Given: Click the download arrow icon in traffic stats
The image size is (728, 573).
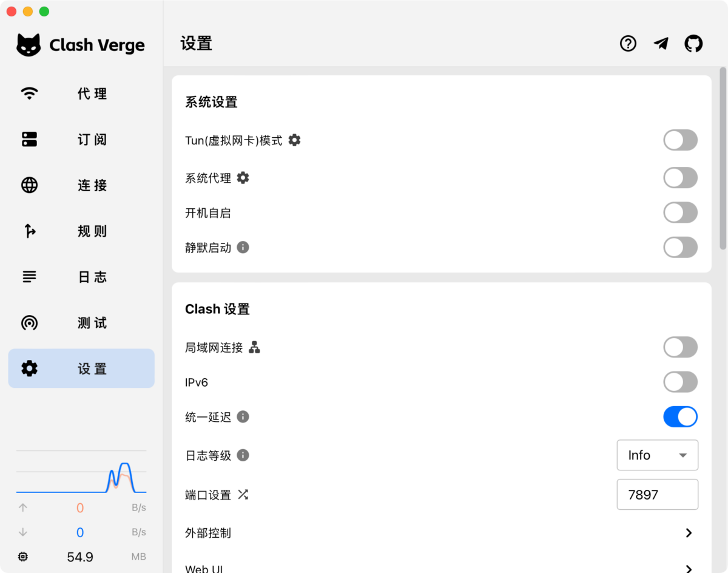Looking at the screenshot, I should pos(23,532).
